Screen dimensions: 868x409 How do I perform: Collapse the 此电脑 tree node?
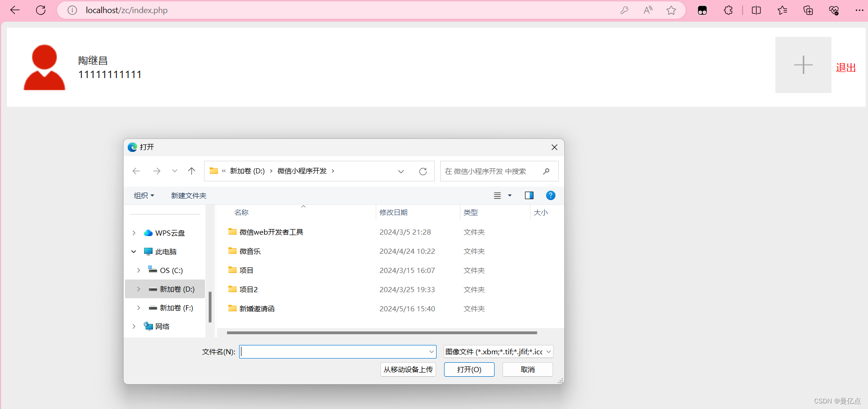(x=134, y=252)
